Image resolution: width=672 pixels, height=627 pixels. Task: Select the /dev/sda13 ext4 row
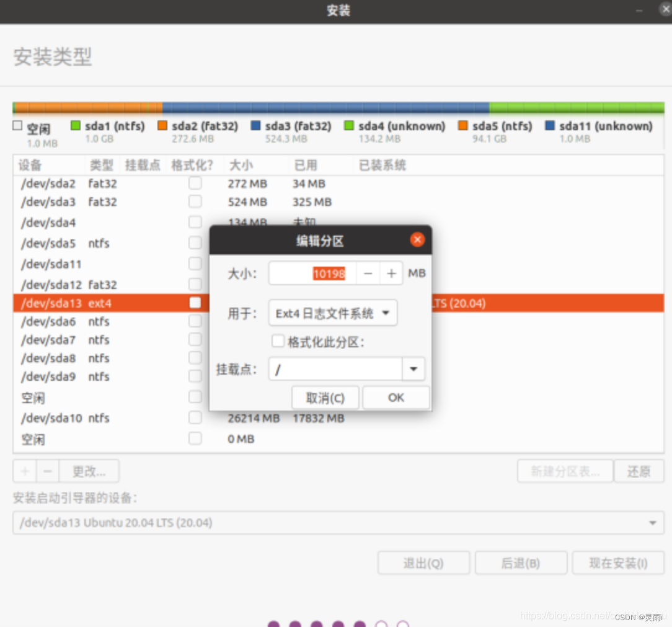[112, 303]
